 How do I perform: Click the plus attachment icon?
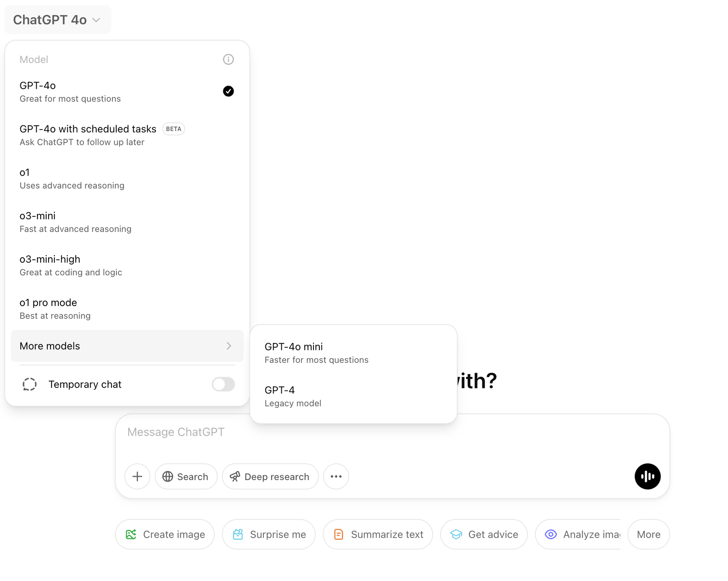click(x=137, y=476)
